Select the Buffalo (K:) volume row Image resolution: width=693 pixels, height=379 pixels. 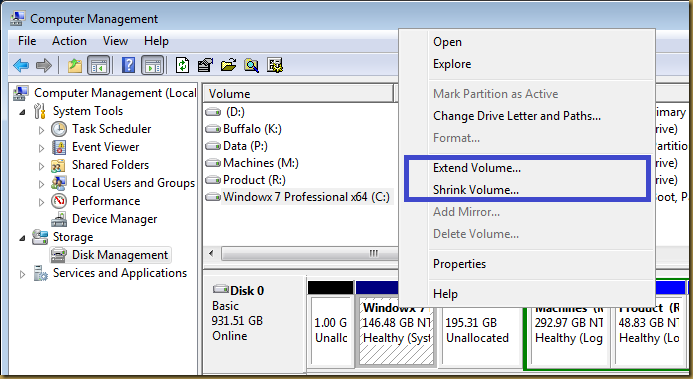tap(300, 129)
